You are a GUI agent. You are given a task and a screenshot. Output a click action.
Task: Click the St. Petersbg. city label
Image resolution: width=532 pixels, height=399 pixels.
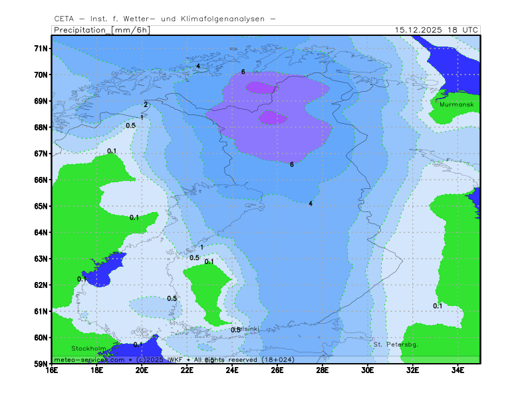(x=396, y=344)
